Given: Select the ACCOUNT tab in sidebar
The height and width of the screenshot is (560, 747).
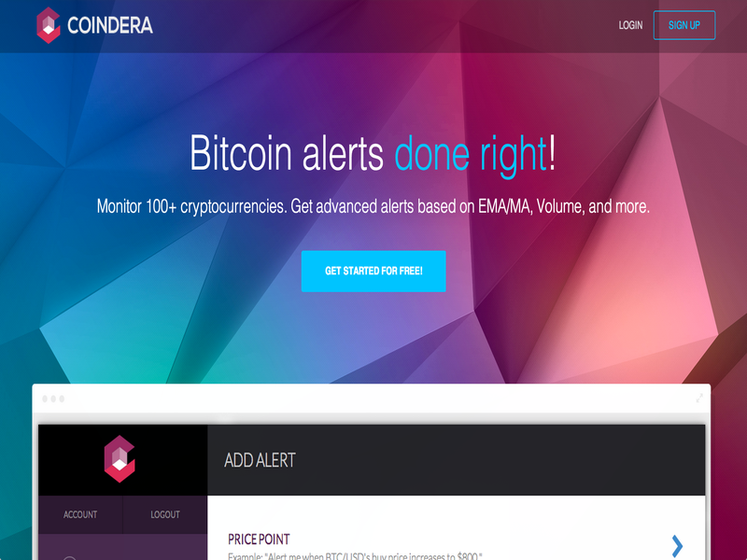Looking at the screenshot, I should pos(80,515).
